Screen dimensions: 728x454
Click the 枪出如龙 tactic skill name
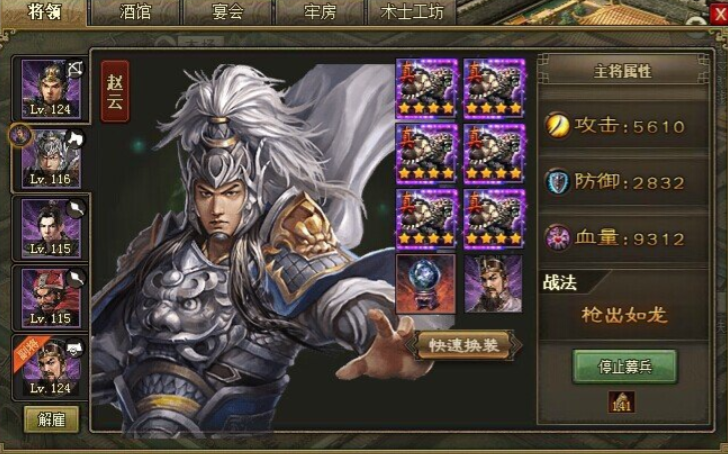(x=624, y=315)
